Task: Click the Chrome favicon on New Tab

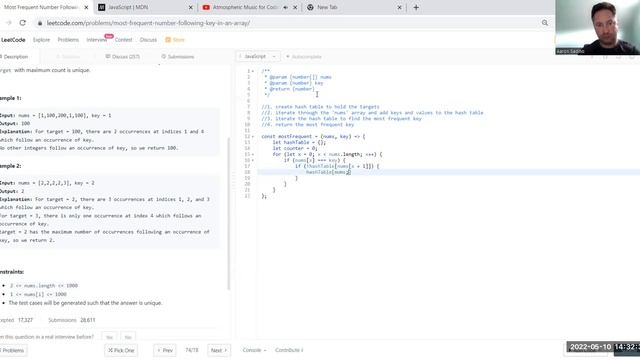Action: pyautogui.click(x=310, y=7)
